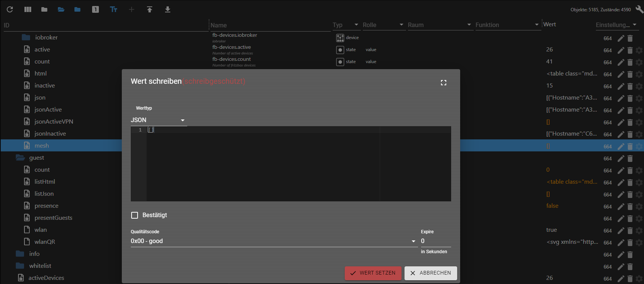Check the Bestätigt checkbox
This screenshot has width=644, height=284.
(x=135, y=215)
